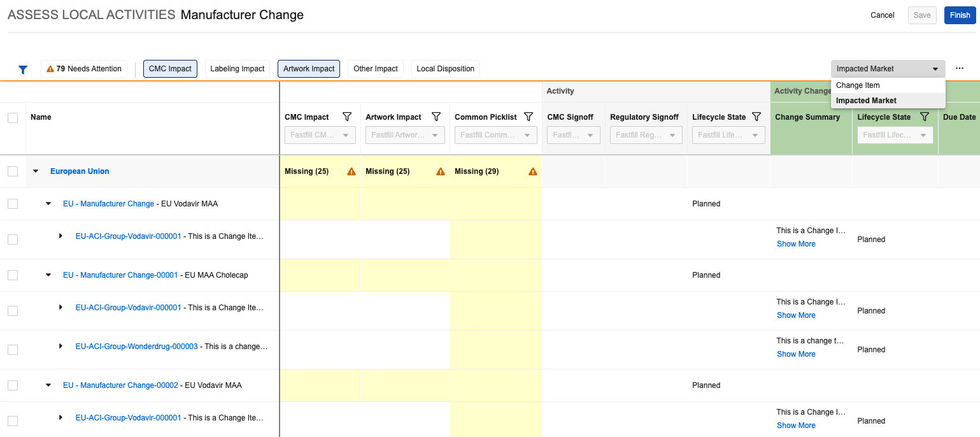This screenshot has height=437, width=980.
Task: Select checkbox for EU - Manufacturer Change-00001 row
Action: tap(13, 275)
